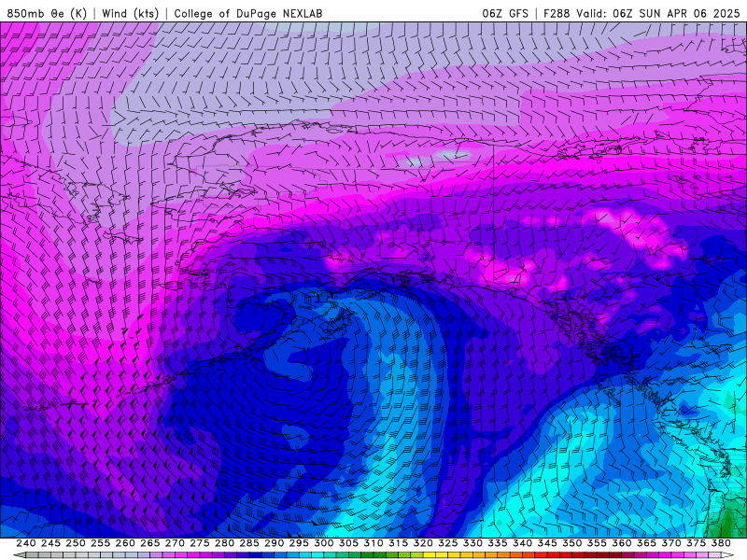Choose the 315 scale value
The width and height of the screenshot is (747, 560).
click(399, 543)
